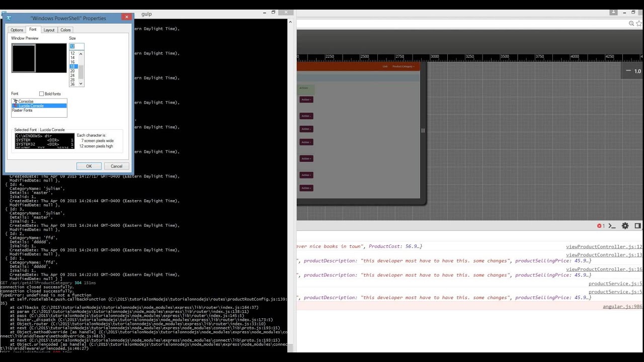Open viewProductController.js:16 source link

[x=604, y=269]
